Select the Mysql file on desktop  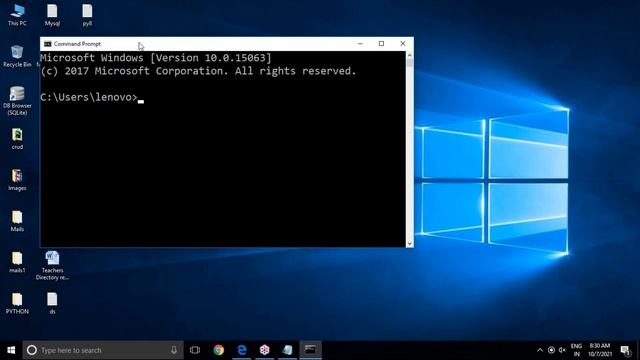(x=52, y=15)
